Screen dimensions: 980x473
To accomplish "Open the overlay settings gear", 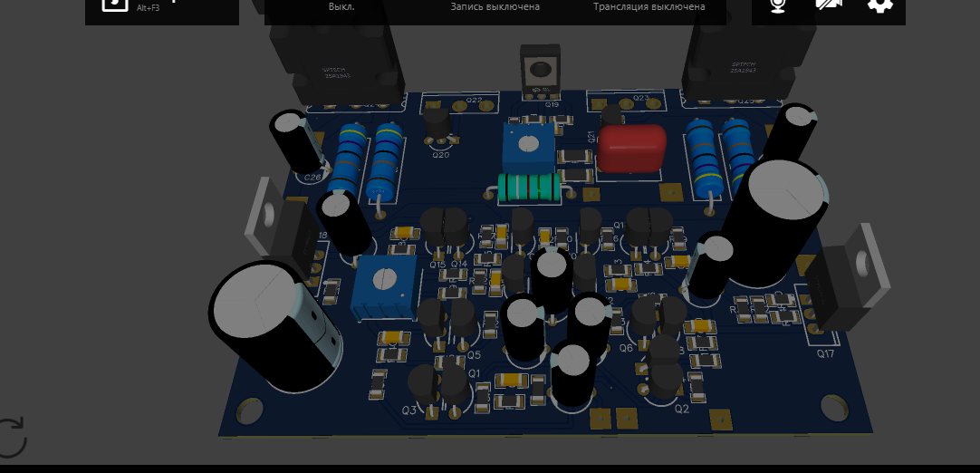I will pyautogui.click(x=879, y=5).
